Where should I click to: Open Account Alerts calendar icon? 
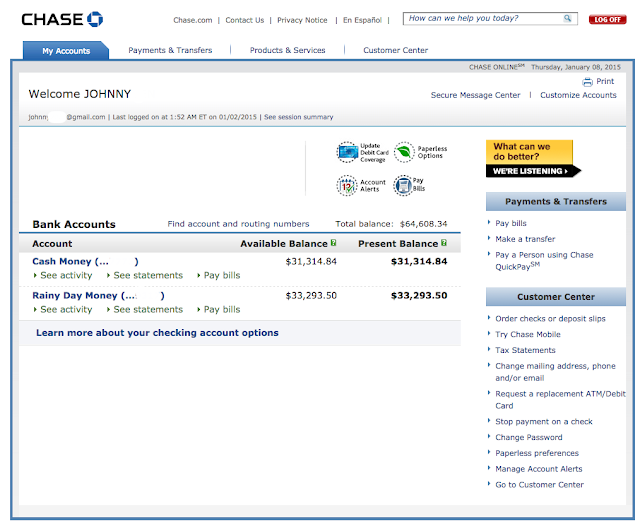click(347, 186)
